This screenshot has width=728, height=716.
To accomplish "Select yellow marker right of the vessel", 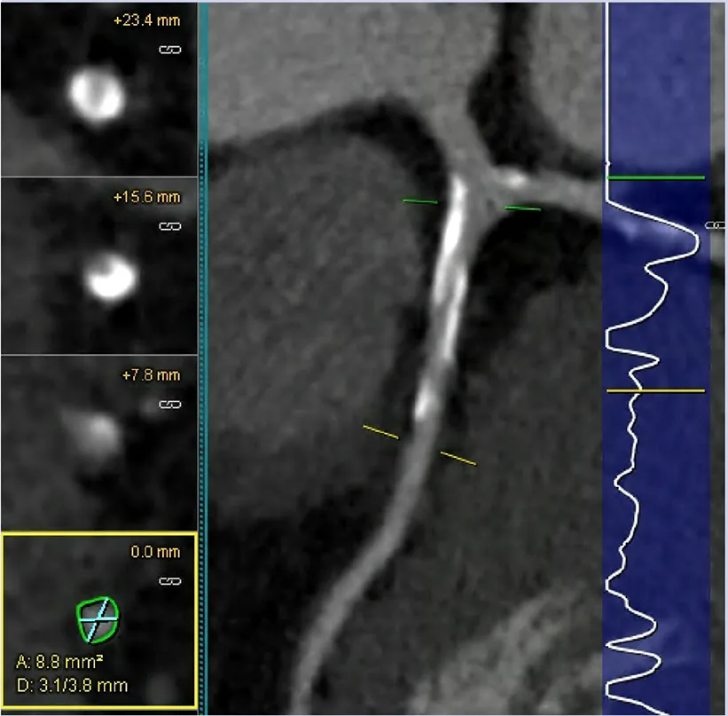I will [x=458, y=458].
